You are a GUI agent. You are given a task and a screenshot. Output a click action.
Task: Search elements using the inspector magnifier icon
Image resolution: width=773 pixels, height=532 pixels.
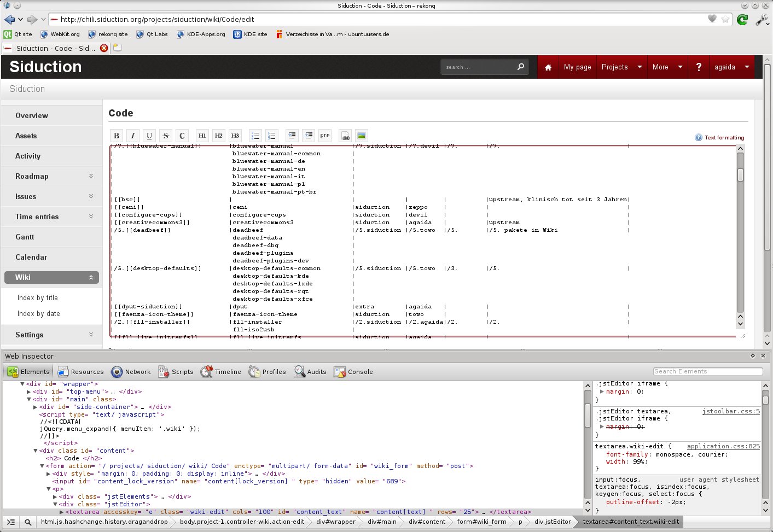click(28, 522)
